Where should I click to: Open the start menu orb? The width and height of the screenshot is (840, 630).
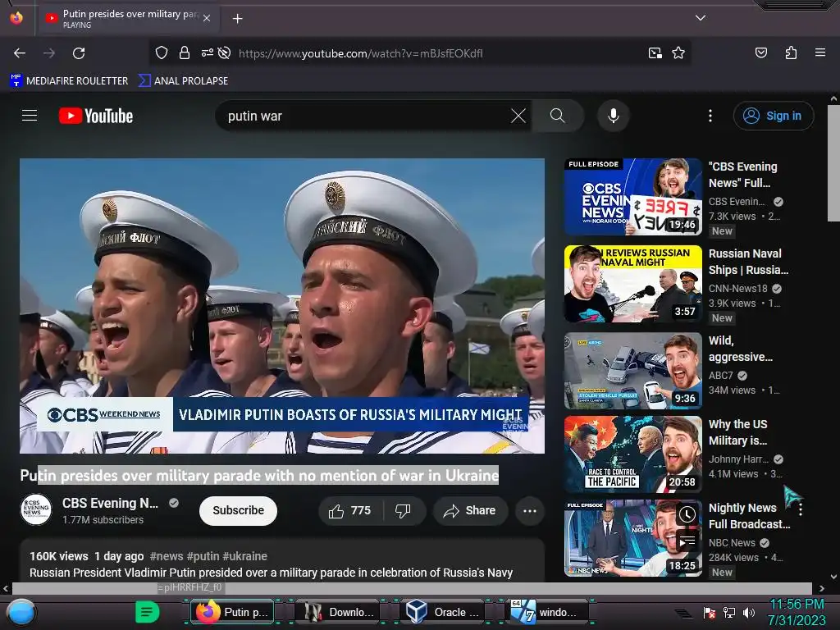click(x=21, y=612)
